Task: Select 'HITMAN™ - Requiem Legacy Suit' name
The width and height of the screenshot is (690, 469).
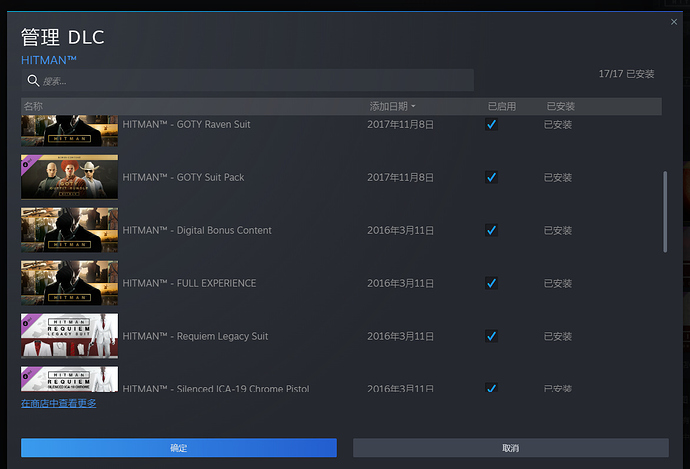Action: 195,336
